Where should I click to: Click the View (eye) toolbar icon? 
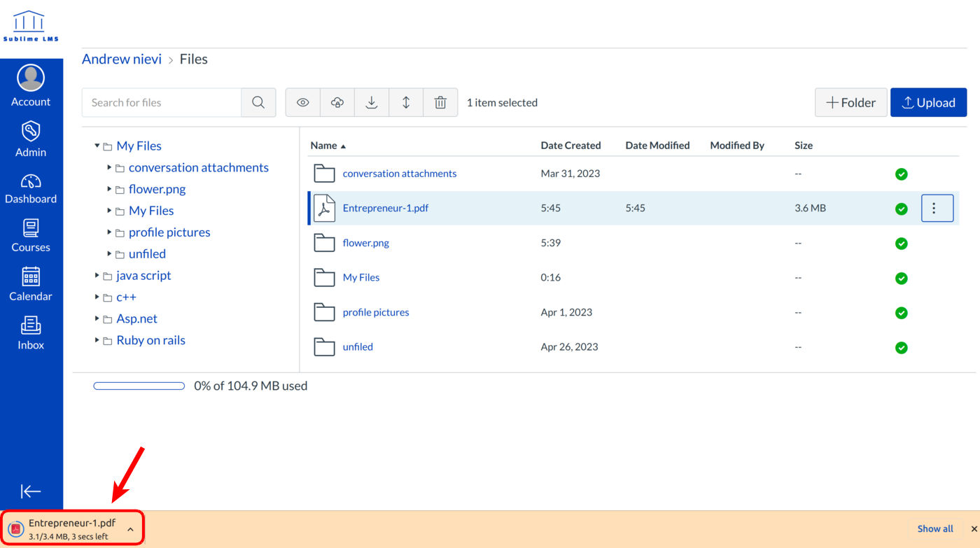(302, 103)
